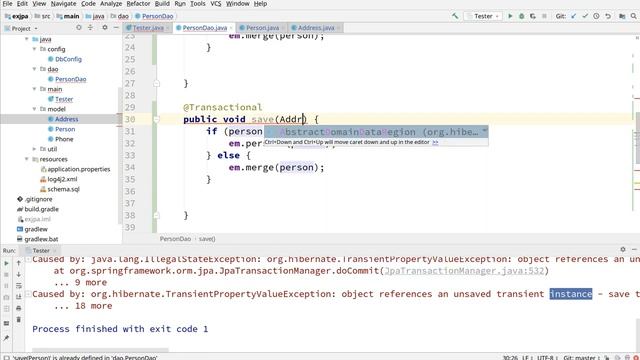Jump down the stack trace with the down arrow
Image resolution: width=640 pixels, height=360 pixels.
pyautogui.click(x=18, y=274)
